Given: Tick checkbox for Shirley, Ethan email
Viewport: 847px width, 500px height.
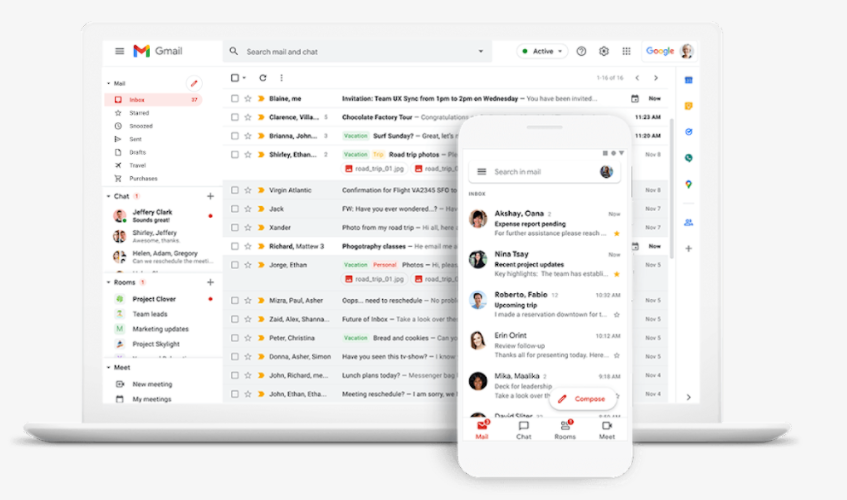Looking at the screenshot, I should tap(234, 154).
